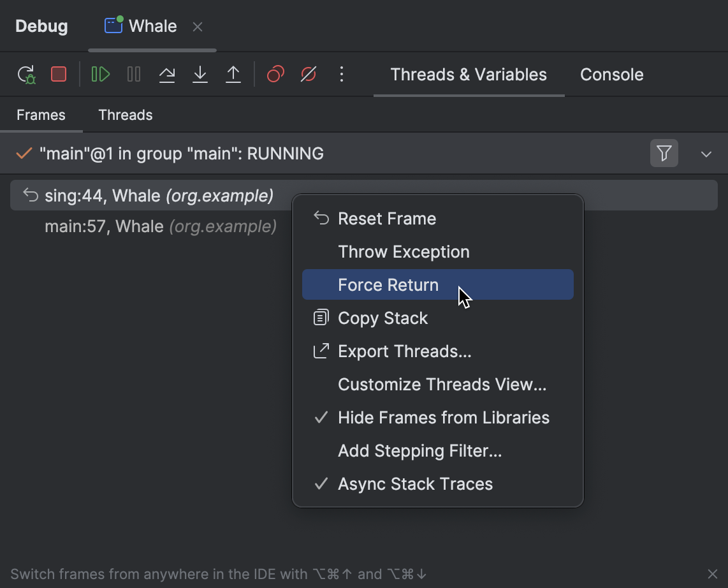This screenshot has width=728, height=588.
Task: Disable Async Stack Traces
Action: 415,484
